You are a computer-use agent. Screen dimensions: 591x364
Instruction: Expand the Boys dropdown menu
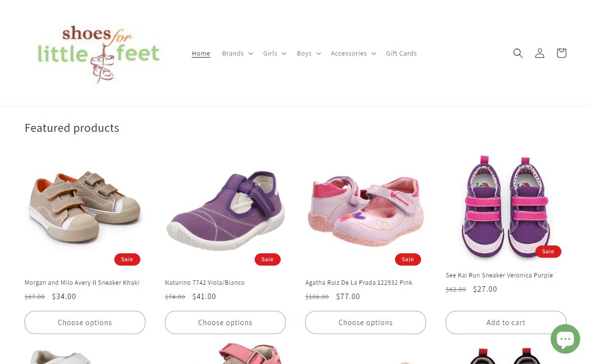click(309, 53)
